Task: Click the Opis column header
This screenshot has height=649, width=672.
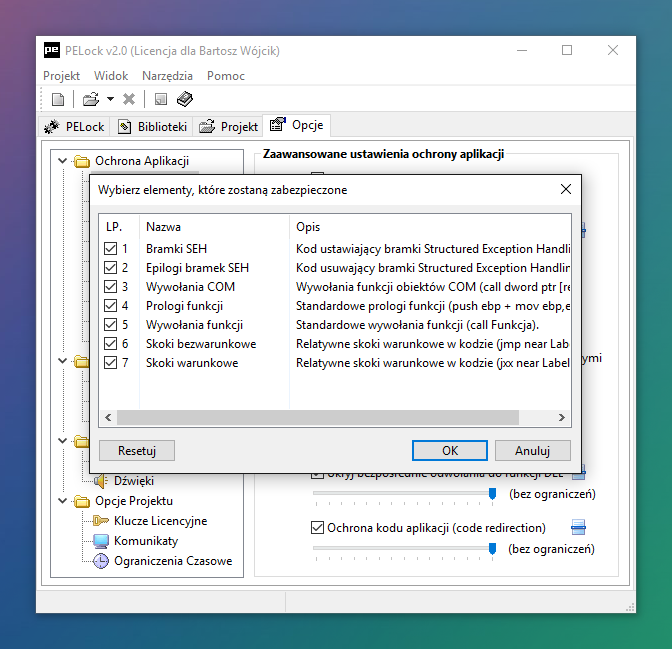Action: coord(430,227)
